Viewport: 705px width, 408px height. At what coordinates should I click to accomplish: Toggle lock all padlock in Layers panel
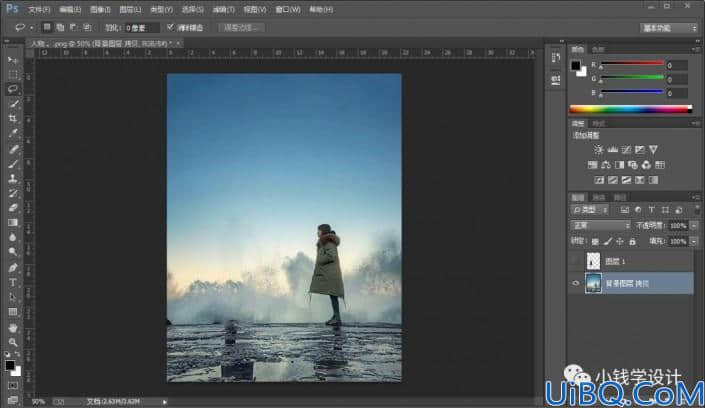click(x=633, y=242)
